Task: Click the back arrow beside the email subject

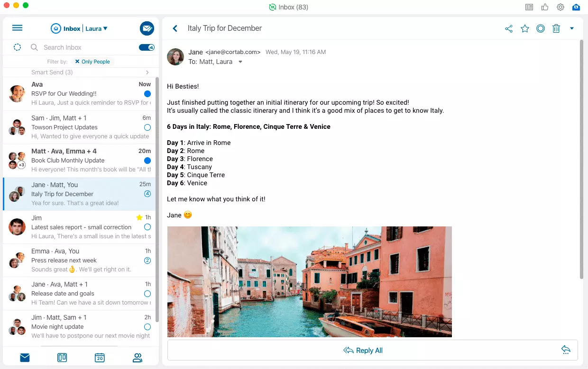Action: point(175,28)
